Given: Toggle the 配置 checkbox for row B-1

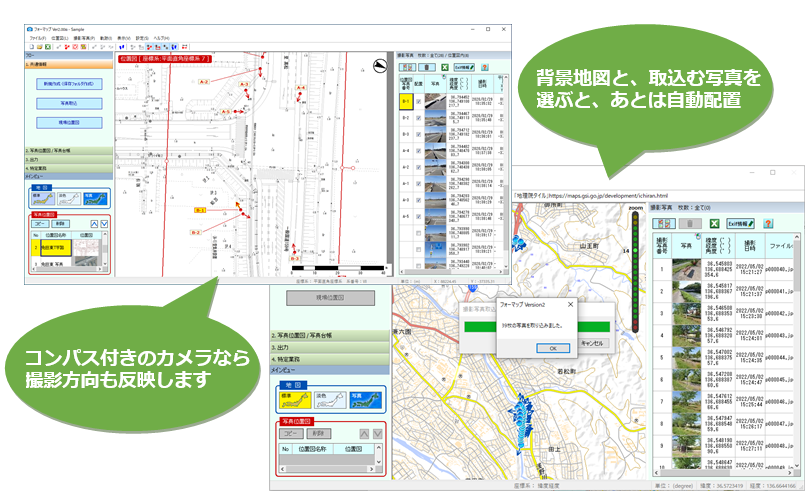Looking at the screenshot, I should [418, 102].
